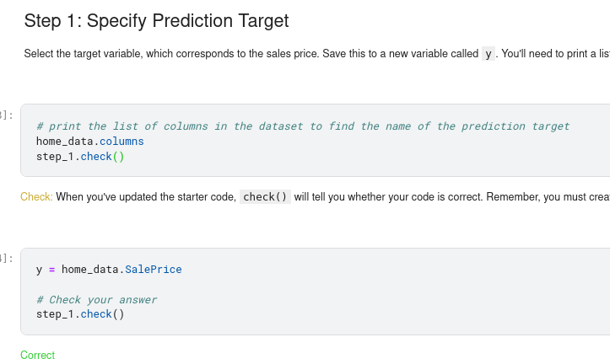The image size is (610, 364).
Task: Select the first code cell's prompt bracket
Action: pyautogui.click(x=7, y=115)
